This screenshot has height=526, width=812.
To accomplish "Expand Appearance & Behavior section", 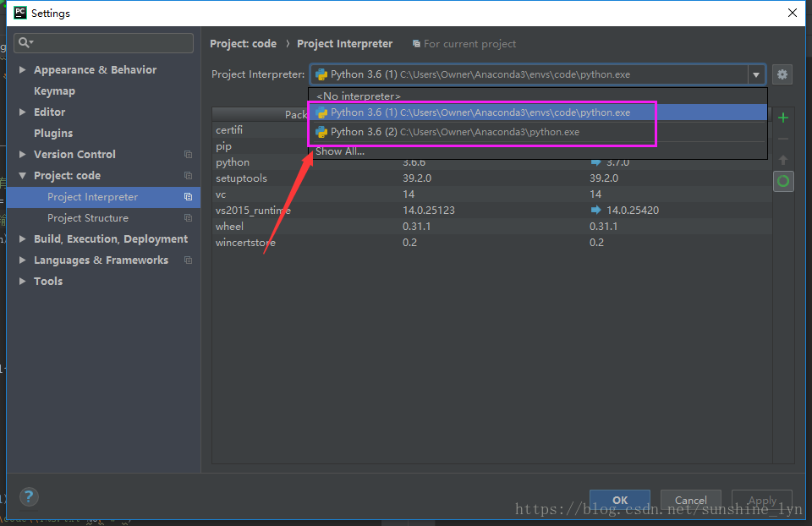I will click(22, 69).
